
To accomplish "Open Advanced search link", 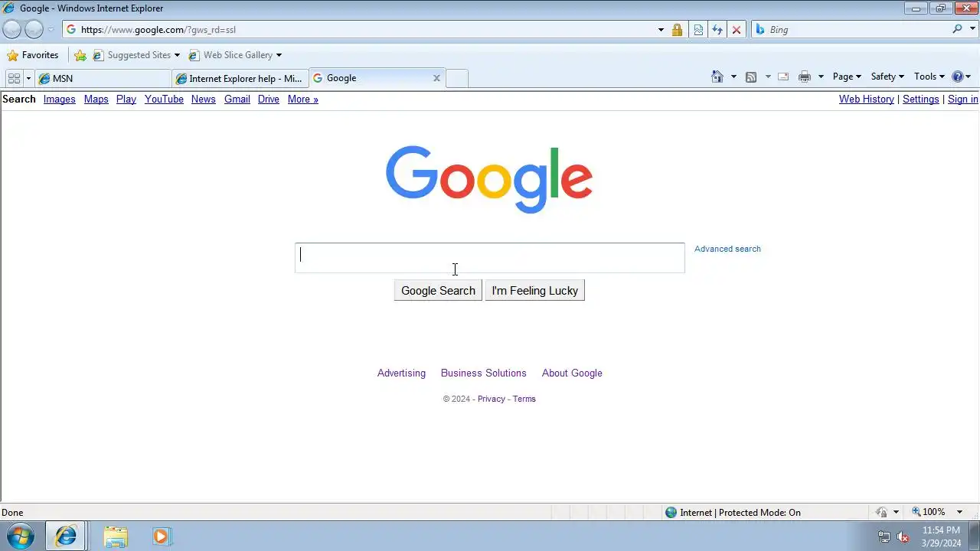I will (727, 249).
